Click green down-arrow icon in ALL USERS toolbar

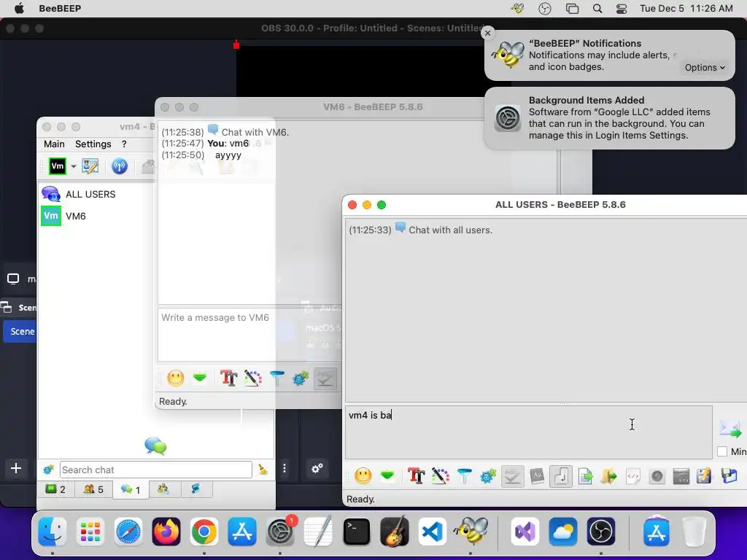387,475
